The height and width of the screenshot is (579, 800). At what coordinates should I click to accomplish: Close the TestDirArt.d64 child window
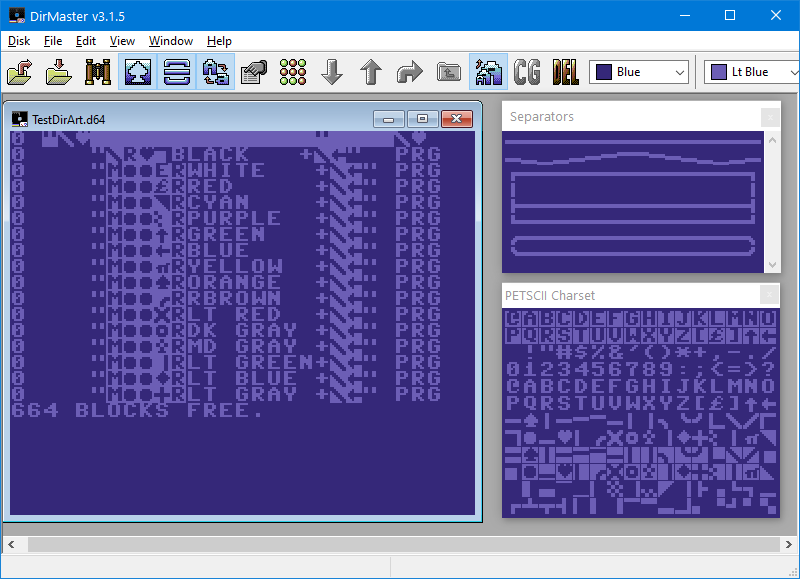tap(457, 119)
